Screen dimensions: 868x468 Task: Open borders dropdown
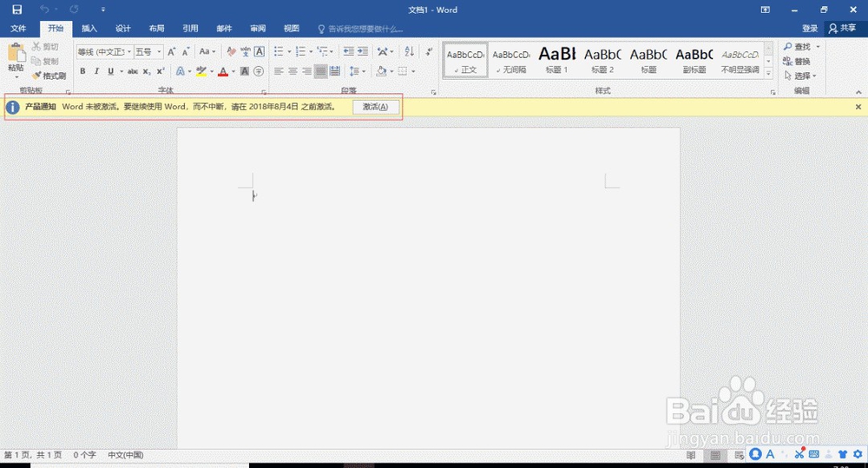point(413,71)
